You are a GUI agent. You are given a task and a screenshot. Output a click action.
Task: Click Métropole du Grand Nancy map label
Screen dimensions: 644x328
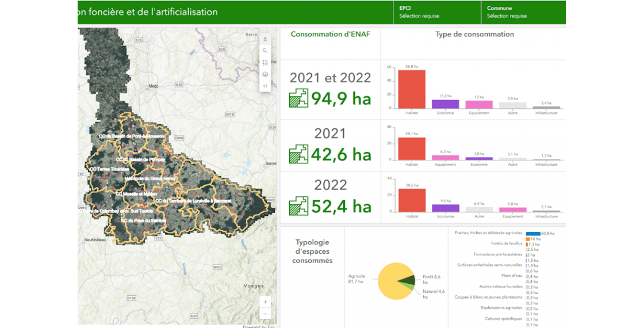click(149, 179)
